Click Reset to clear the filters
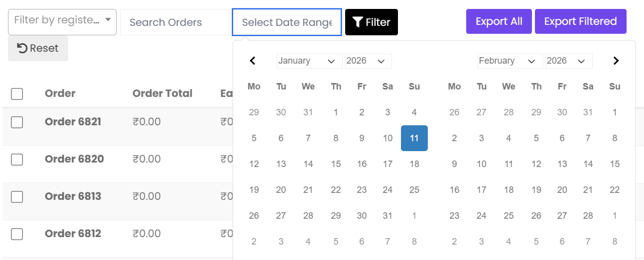 38,48
